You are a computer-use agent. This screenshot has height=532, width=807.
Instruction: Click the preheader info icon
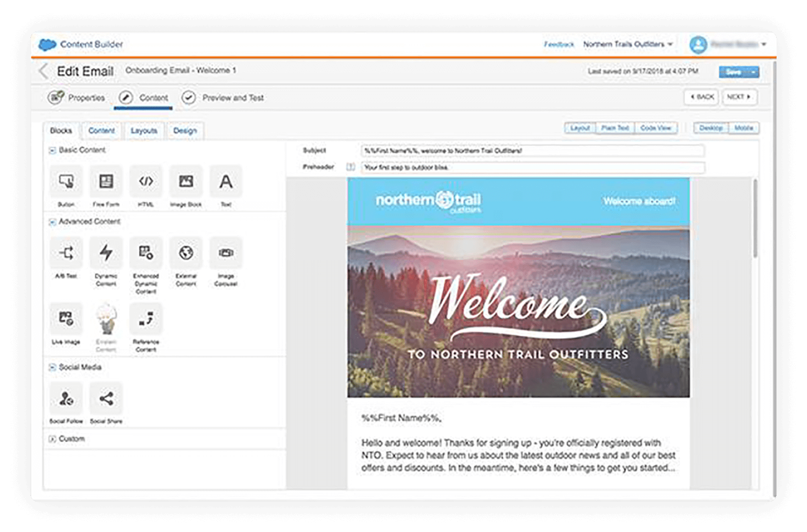(350, 167)
